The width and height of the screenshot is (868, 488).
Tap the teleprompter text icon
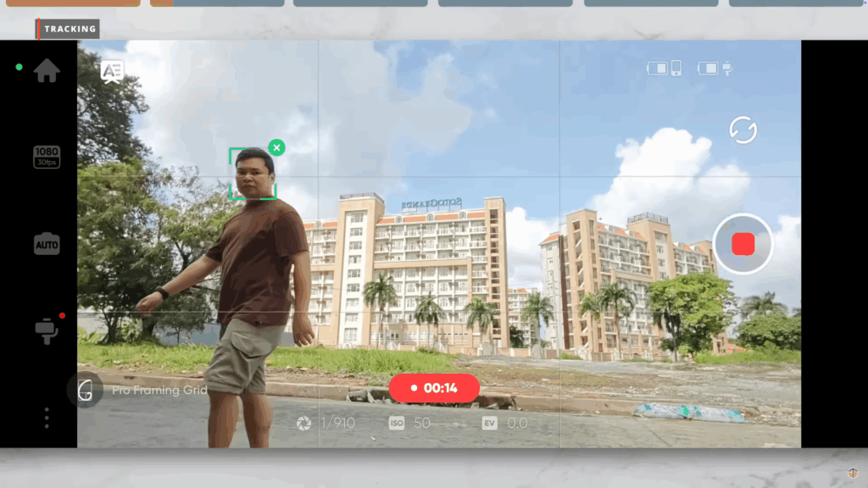click(112, 70)
